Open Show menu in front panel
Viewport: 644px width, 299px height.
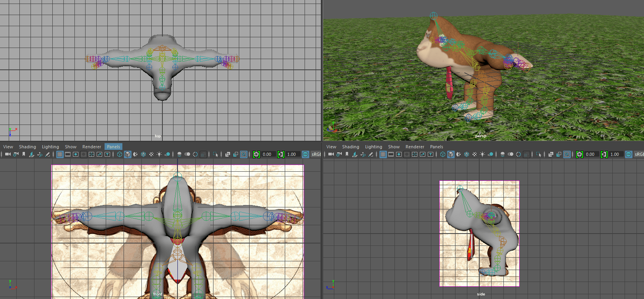(70, 147)
